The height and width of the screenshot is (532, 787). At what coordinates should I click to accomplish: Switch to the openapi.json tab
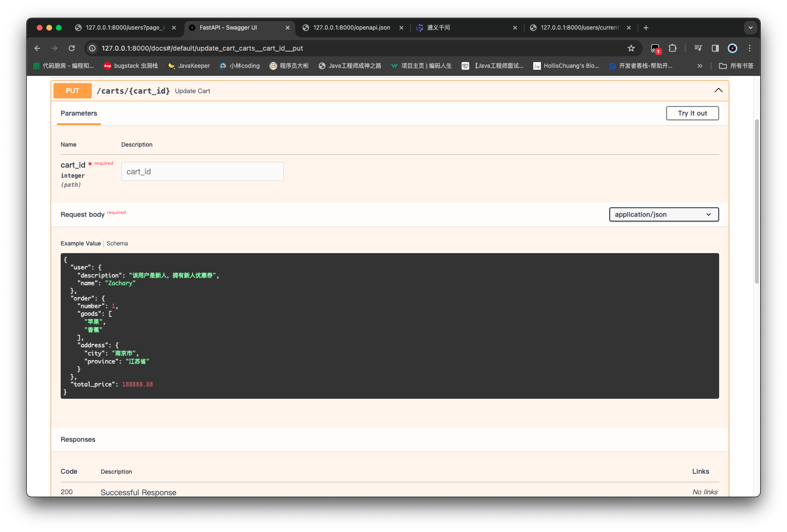352,28
